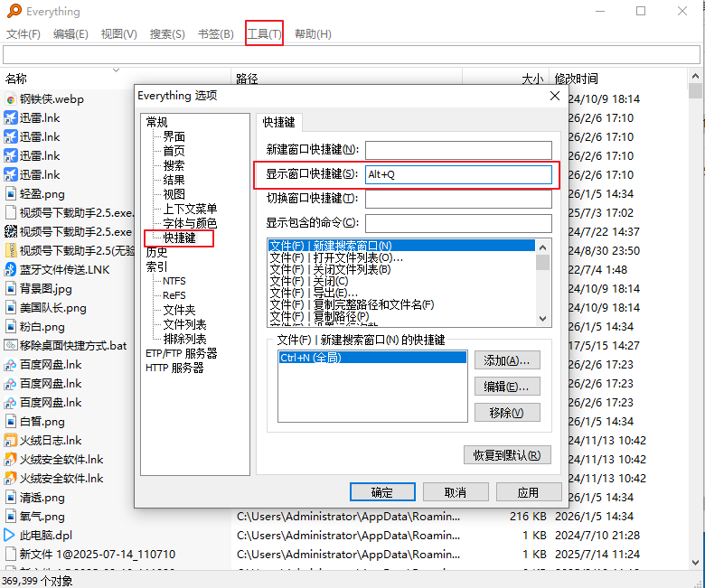Select 搜索 in the options tree
Screen dimensions: 705x588
[x=174, y=165]
